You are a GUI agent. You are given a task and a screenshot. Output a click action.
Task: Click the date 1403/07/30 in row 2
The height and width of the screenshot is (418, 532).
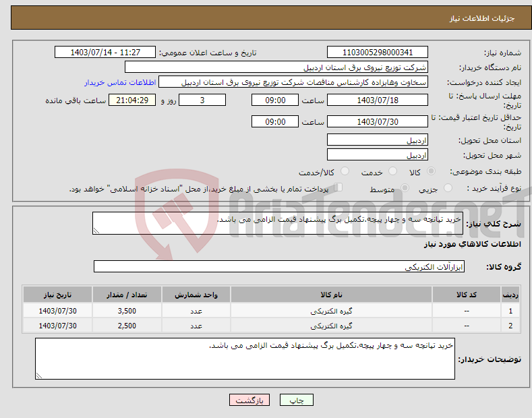58,326
